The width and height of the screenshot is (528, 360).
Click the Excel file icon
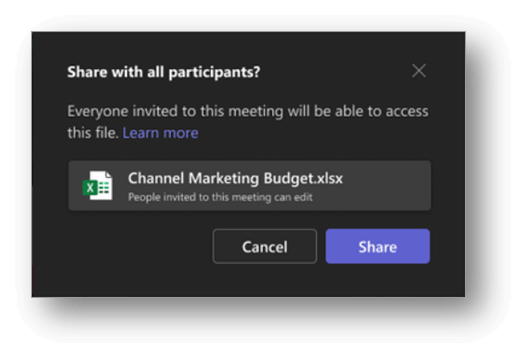pos(97,186)
